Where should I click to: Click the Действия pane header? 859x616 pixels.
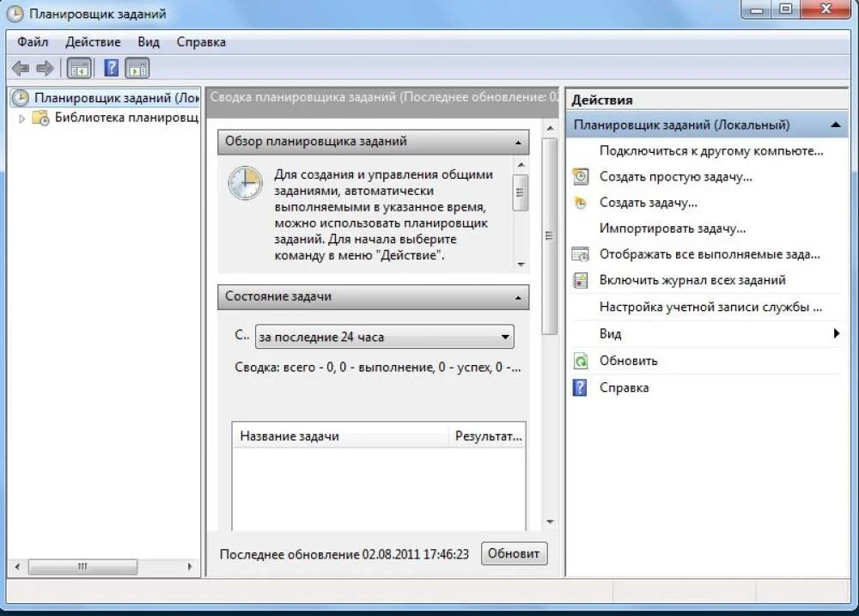(x=707, y=100)
